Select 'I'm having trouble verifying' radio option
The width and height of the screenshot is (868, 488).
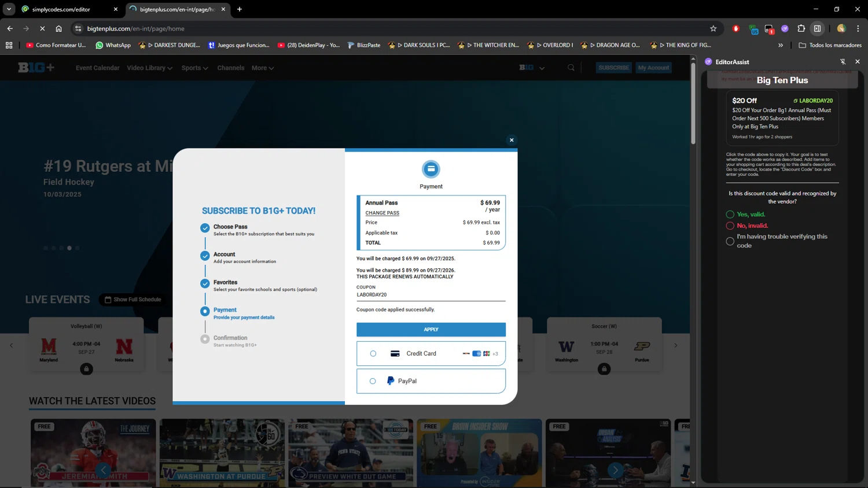click(730, 241)
